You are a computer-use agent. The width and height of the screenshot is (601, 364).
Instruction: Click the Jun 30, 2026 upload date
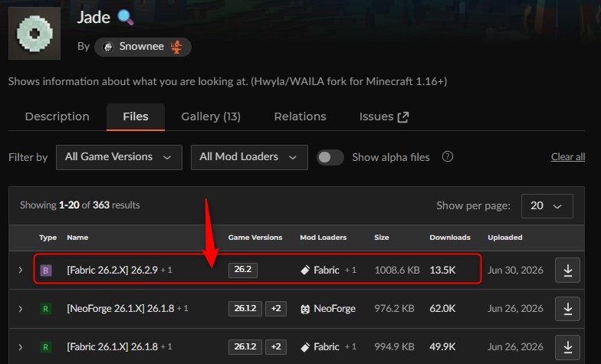[x=515, y=270]
